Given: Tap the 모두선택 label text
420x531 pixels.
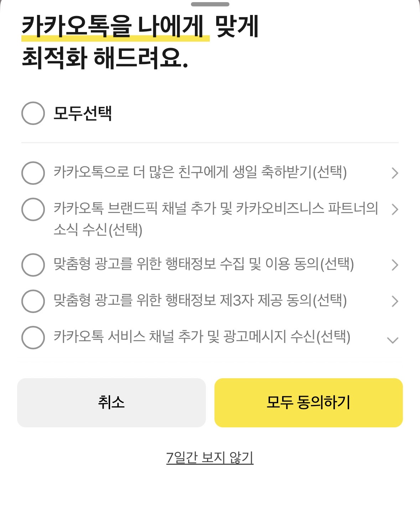Looking at the screenshot, I should [83, 113].
